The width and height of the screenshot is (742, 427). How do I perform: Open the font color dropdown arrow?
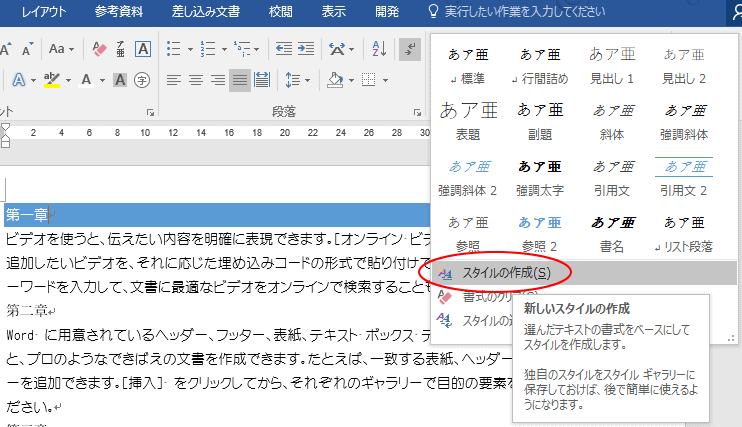(102, 80)
